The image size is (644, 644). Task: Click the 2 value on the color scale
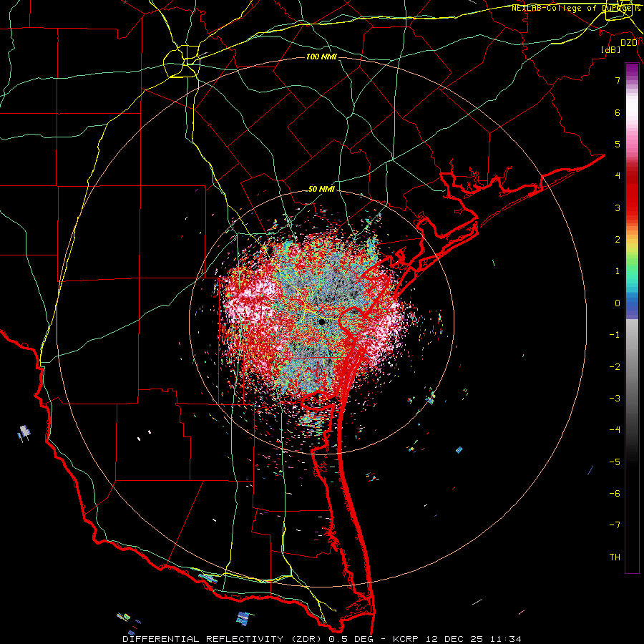click(x=618, y=240)
